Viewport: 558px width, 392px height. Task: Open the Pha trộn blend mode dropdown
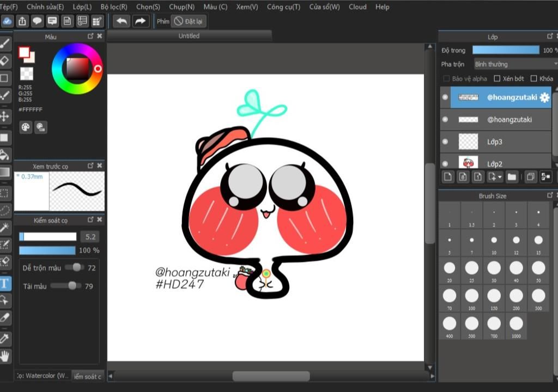click(x=515, y=64)
